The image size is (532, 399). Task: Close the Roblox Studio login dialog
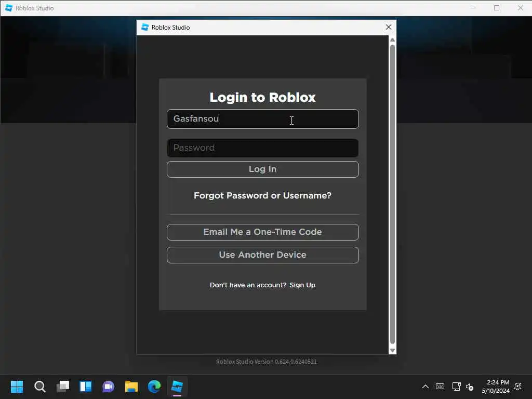(x=389, y=27)
